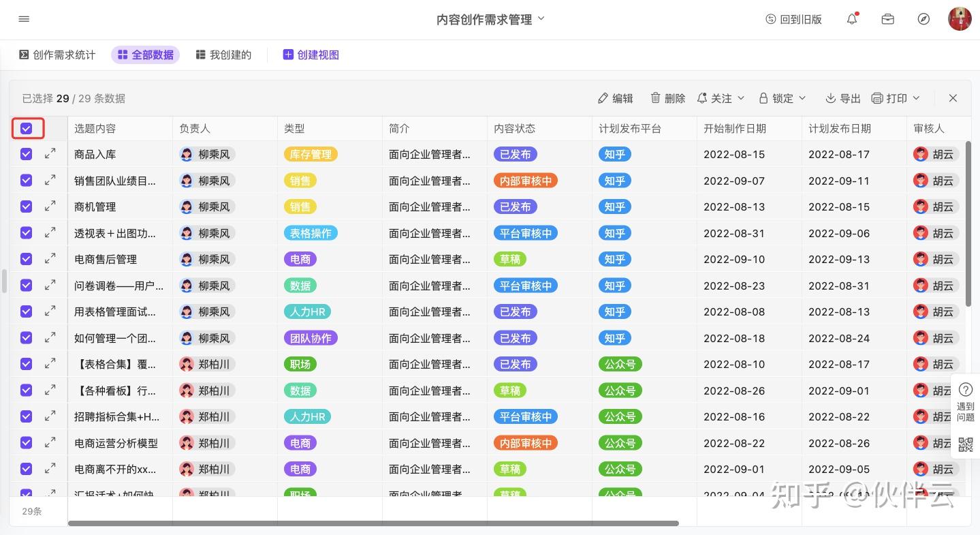Expand row 如何管理一个团 detail view
The width and height of the screenshot is (980, 535).
pyautogui.click(x=50, y=338)
